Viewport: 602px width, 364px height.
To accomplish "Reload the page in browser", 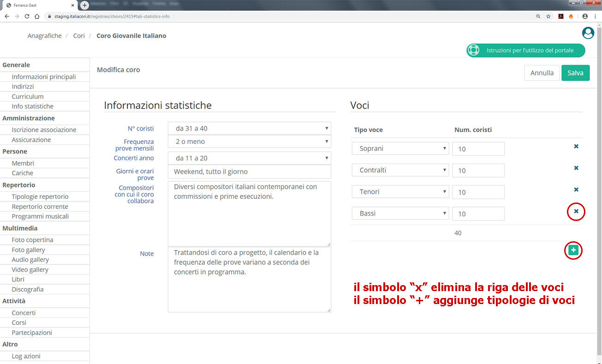I will [27, 16].
